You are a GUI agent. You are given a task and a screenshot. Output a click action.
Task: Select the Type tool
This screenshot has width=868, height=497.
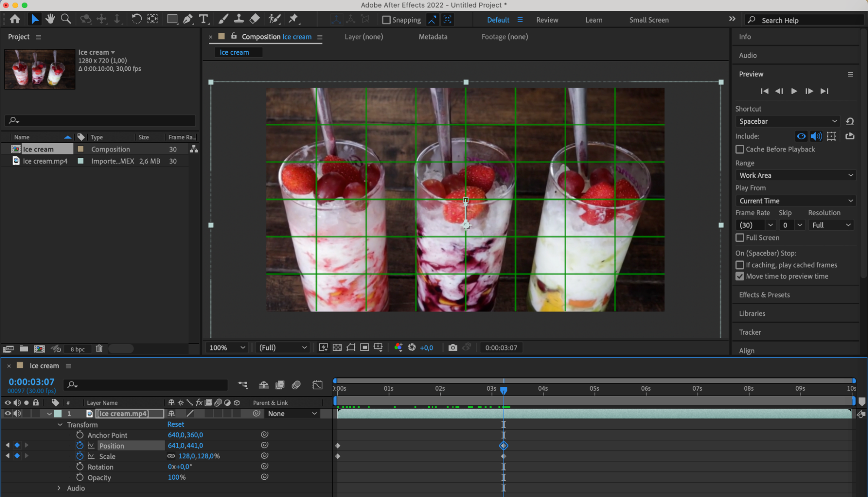(203, 19)
